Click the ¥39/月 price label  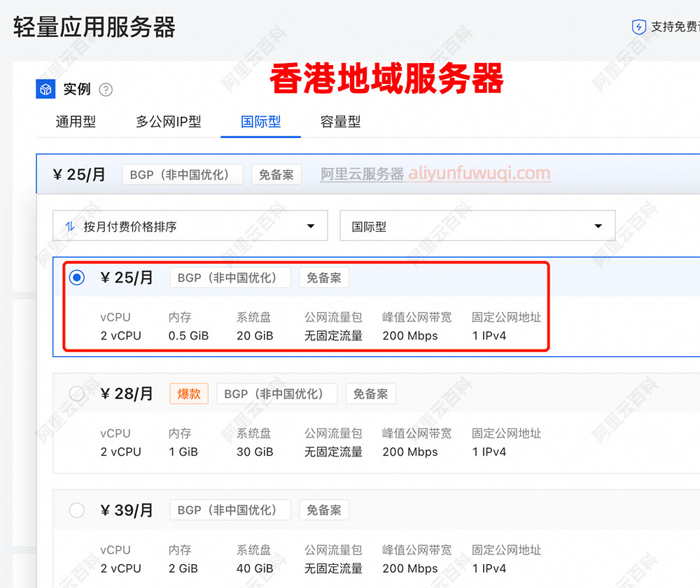127,510
